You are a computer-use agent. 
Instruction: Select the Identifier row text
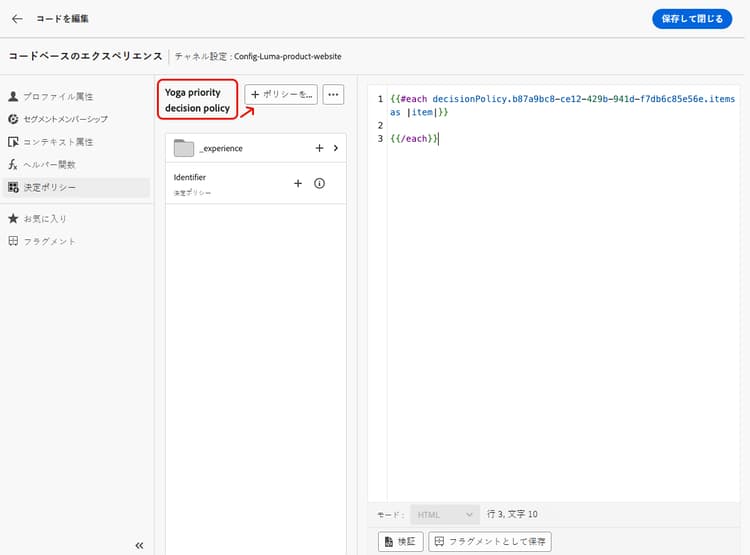coord(190,177)
